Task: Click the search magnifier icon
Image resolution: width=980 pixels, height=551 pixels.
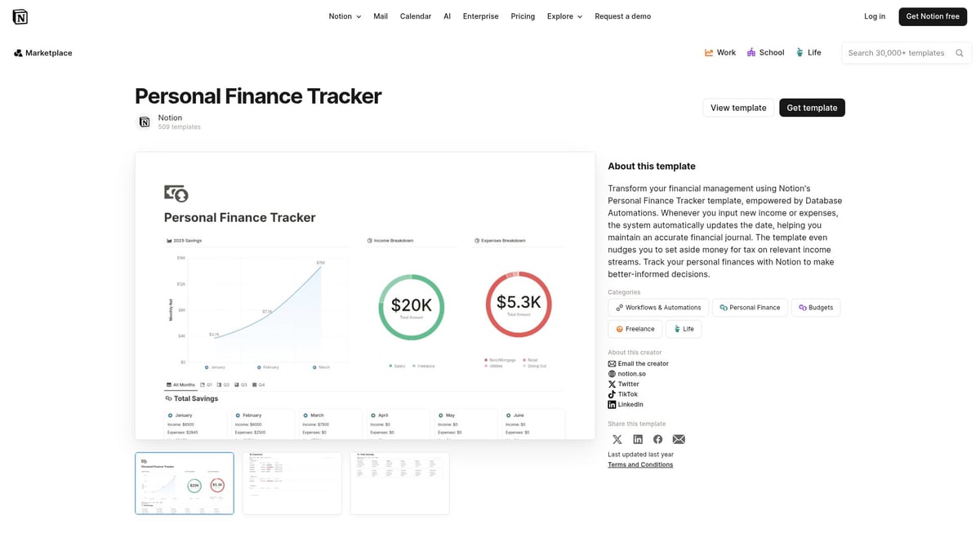Action: pos(960,52)
